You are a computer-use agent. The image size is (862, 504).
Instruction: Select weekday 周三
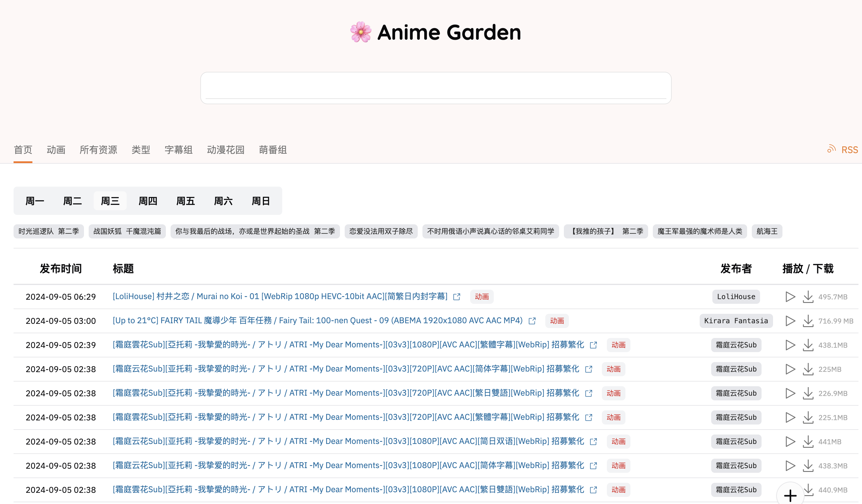[110, 201]
